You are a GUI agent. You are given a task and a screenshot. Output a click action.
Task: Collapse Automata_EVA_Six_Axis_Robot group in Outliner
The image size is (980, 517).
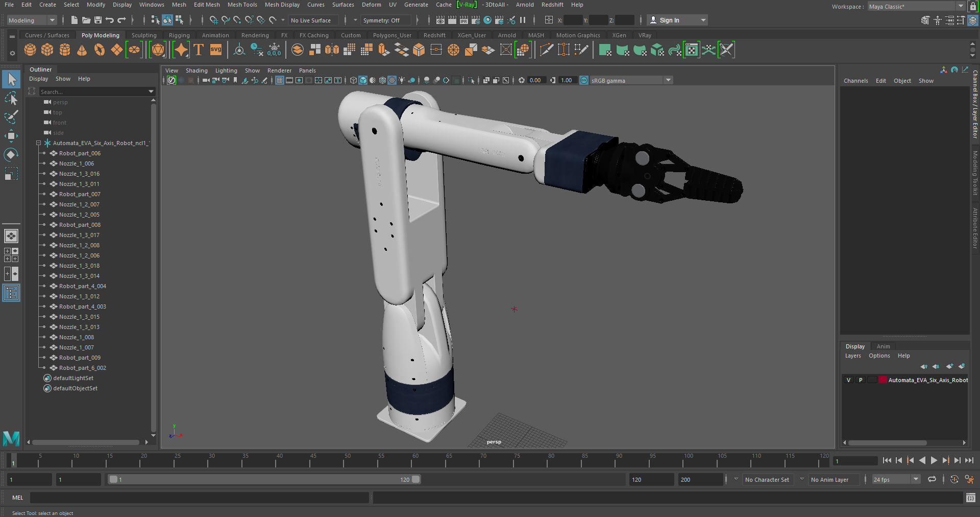point(38,143)
